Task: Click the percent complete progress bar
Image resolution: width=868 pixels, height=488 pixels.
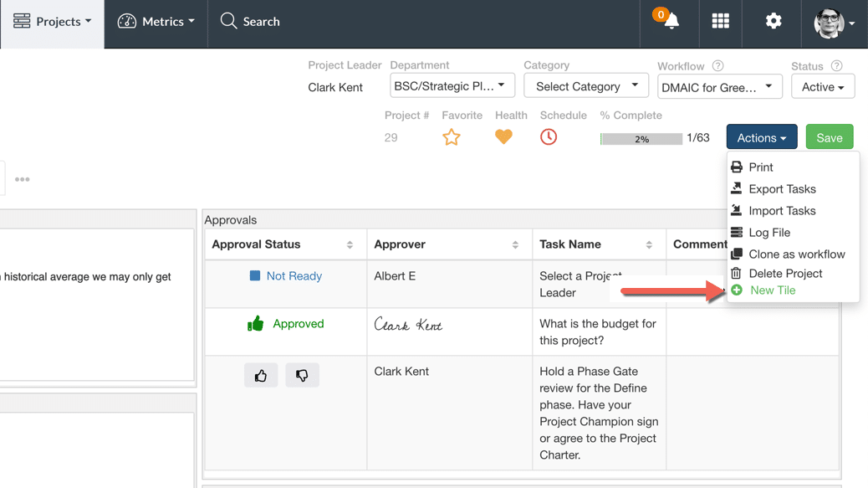Action: (641, 138)
